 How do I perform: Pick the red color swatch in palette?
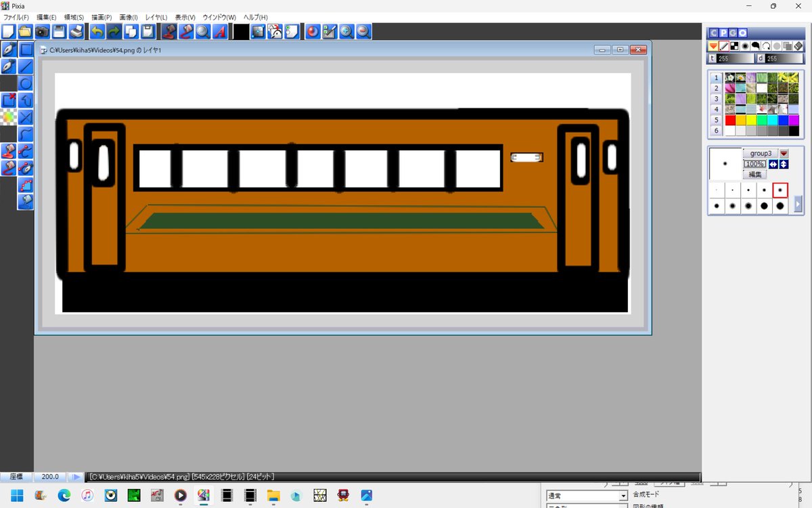pyautogui.click(x=730, y=120)
